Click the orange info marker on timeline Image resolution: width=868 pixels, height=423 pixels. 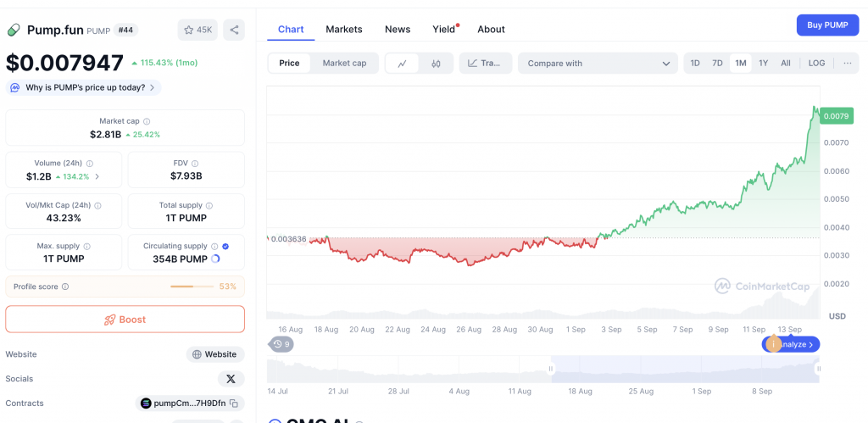coord(773,344)
